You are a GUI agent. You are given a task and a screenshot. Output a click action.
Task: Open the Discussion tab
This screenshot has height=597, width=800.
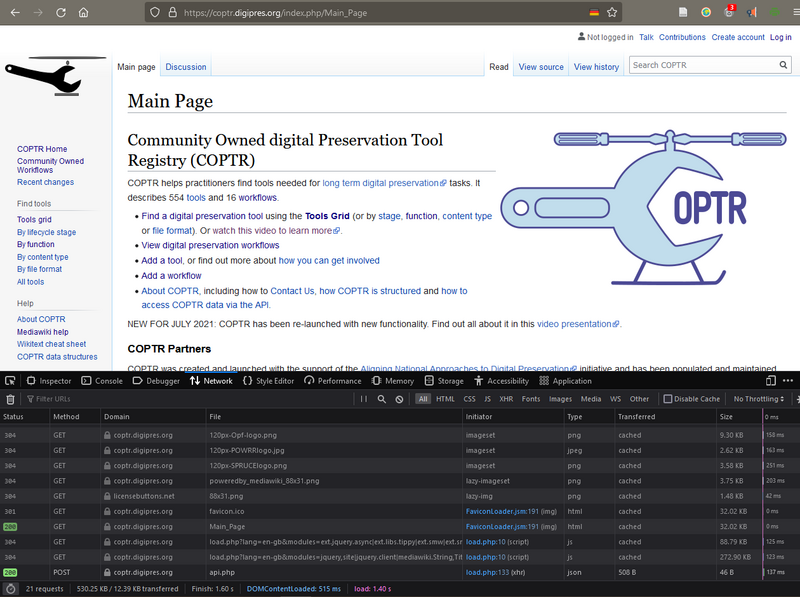pyautogui.click(x=186, y=67)
